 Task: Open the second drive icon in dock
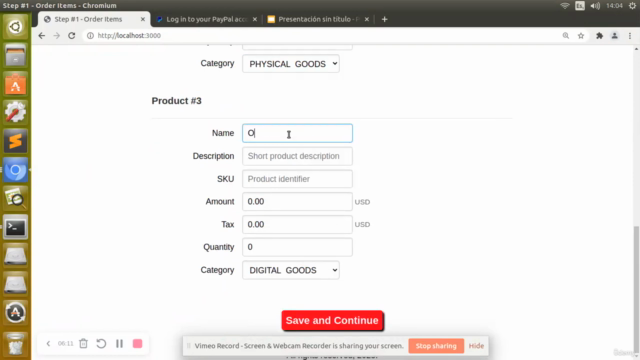click(16, 284)
